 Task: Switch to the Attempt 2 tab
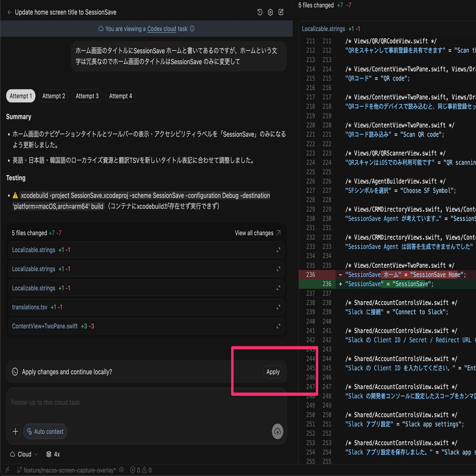[x=54, y=96]
